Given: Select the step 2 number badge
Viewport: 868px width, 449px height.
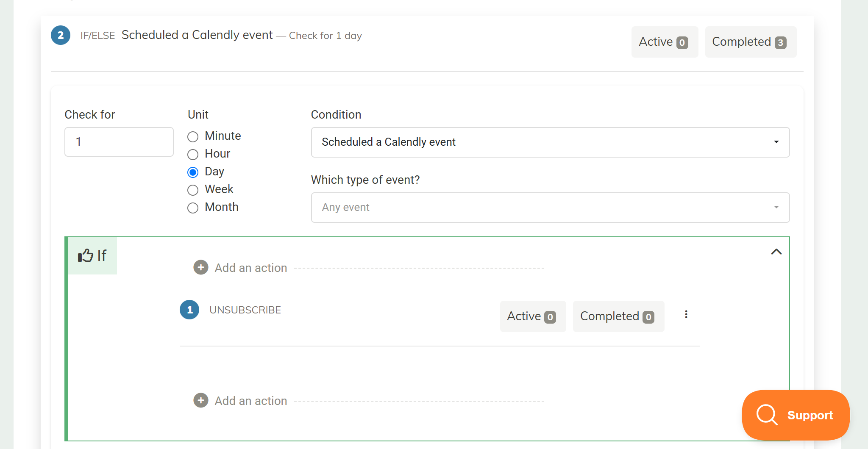Looking at the screenshot, I should 60,35.
